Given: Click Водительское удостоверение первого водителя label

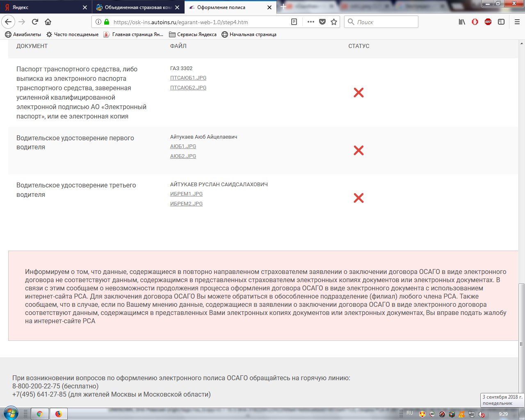Looking at the screenshot, I should point(75,142).
